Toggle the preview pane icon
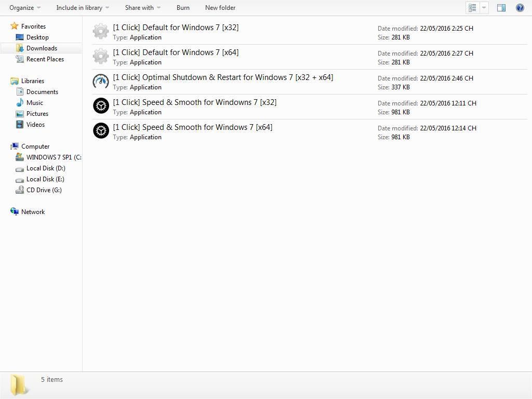This screenshot has width=532, height=399. click(501, 8)
